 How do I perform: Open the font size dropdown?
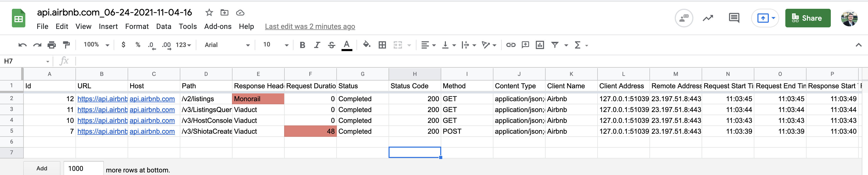click(276, 45)
